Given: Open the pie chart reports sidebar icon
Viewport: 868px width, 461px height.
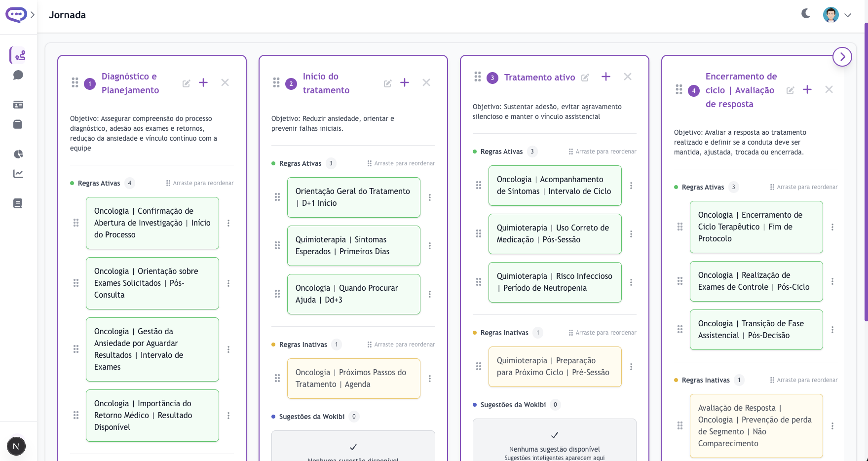Looking at the screenshot, I should pyautogui.click(x=18, y=154).
